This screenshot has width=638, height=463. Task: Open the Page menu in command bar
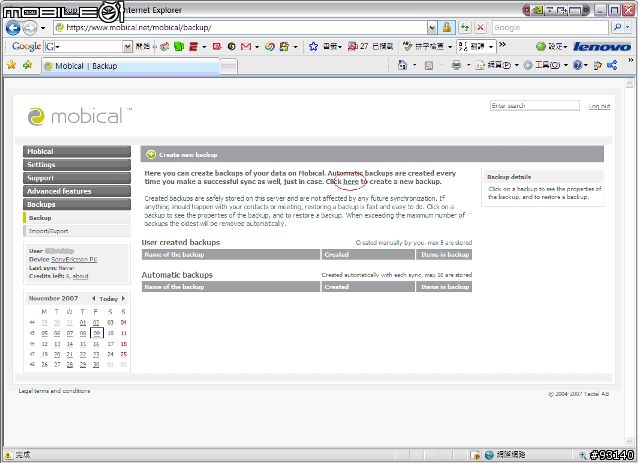click(x=496, y=65)
